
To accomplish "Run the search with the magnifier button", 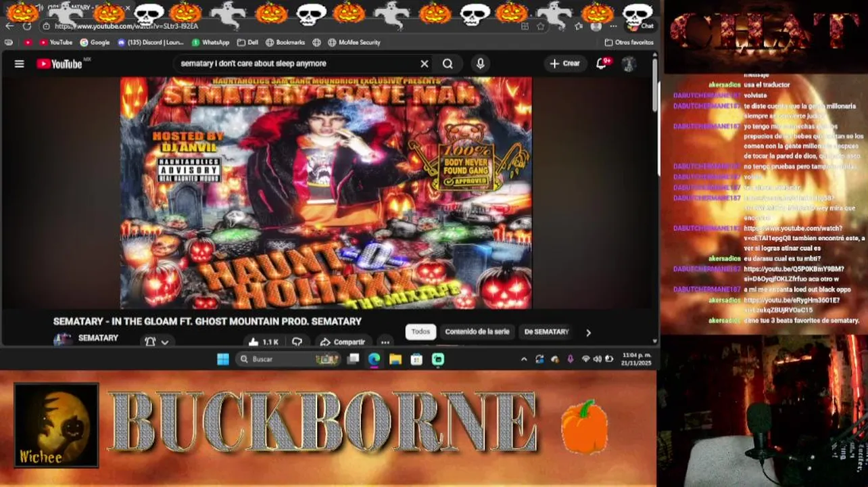I will pyautogui.click(x=448, y=64).
